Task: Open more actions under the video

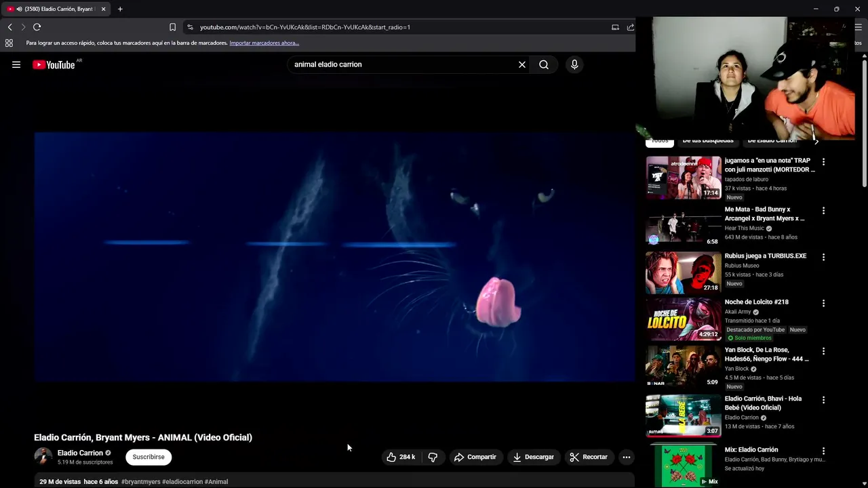Action: pyautogui.click(x=627, y=457)
